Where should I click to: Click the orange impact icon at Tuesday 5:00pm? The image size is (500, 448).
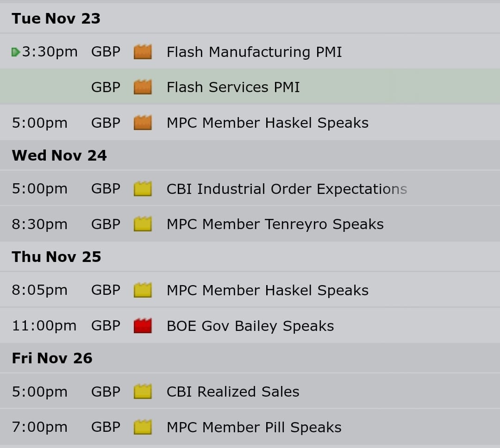[x=143, y=123]
